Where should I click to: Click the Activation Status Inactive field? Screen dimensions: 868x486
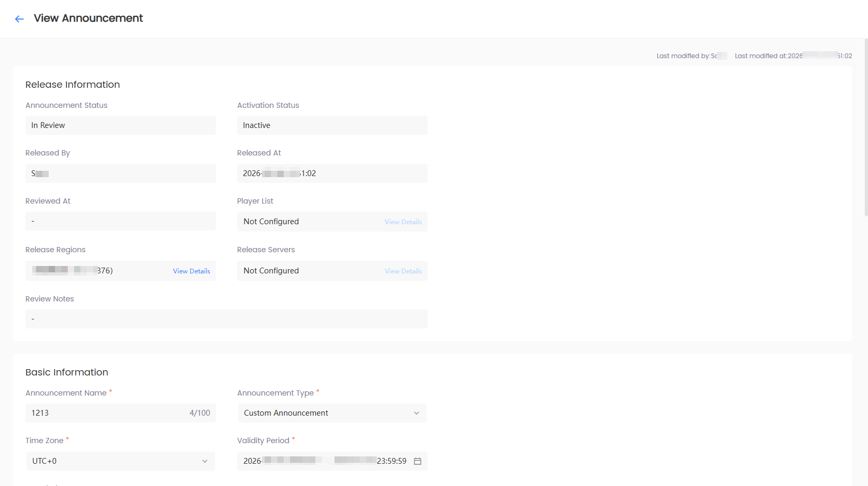click(332, 125)
